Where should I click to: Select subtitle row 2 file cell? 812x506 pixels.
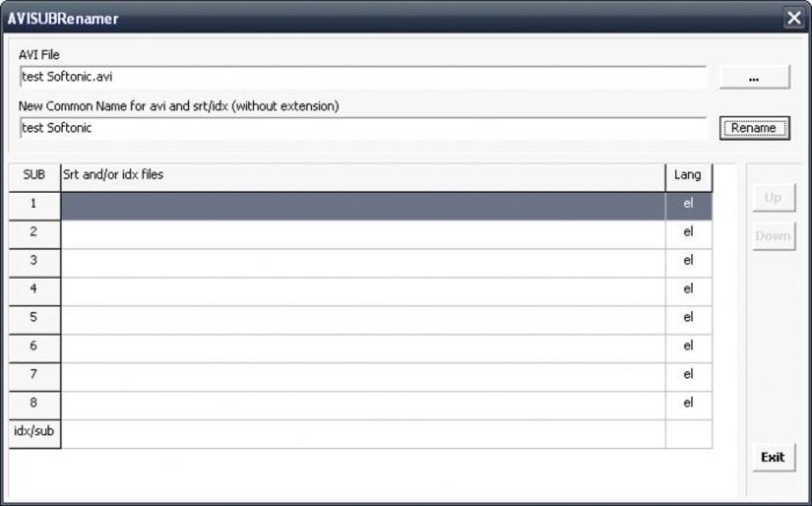[363, 233]
